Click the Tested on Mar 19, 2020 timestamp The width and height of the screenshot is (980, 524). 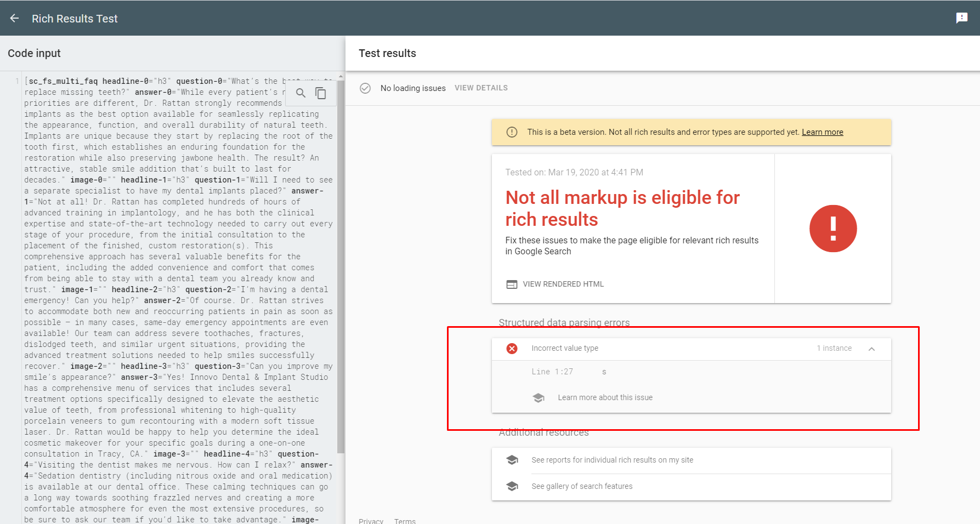pos(574,172)
